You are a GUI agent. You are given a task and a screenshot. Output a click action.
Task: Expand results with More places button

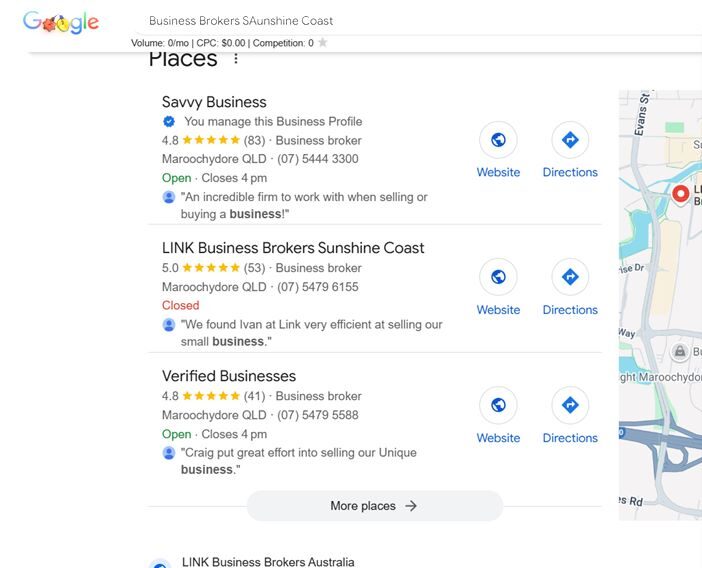tap(374, 506)
